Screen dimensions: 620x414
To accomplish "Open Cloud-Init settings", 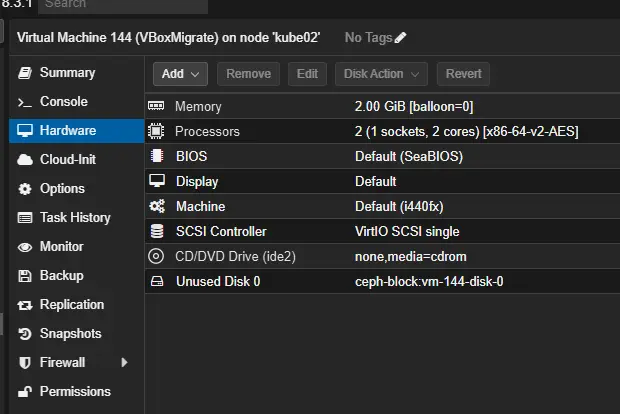I will pos(67,160).
